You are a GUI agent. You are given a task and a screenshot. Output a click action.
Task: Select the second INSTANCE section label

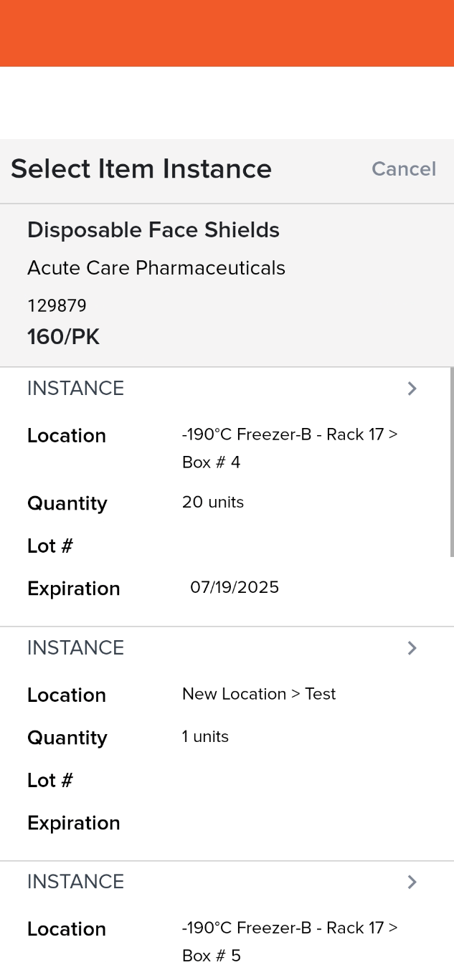coord(75,647)
